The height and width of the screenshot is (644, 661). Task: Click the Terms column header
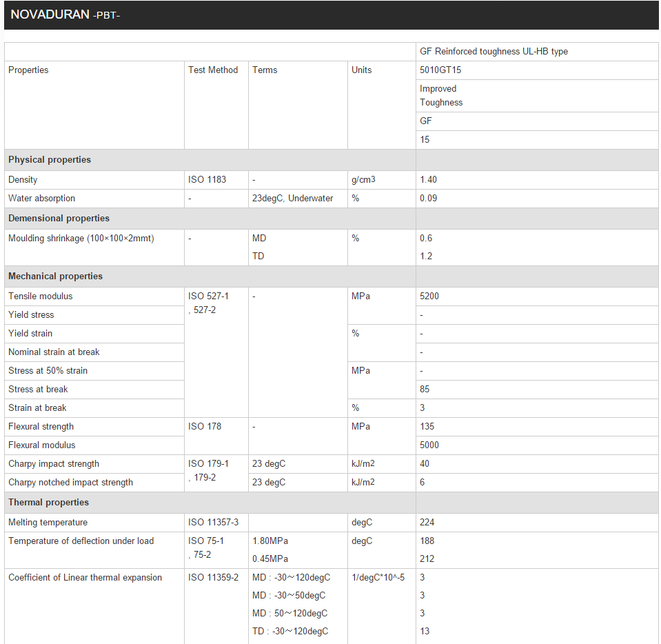(265, 70)
